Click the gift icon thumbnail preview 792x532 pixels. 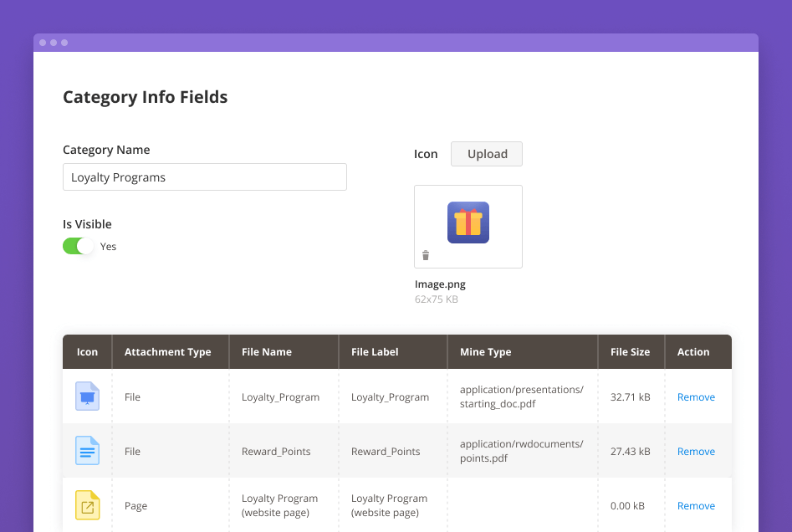coord(468,223)
